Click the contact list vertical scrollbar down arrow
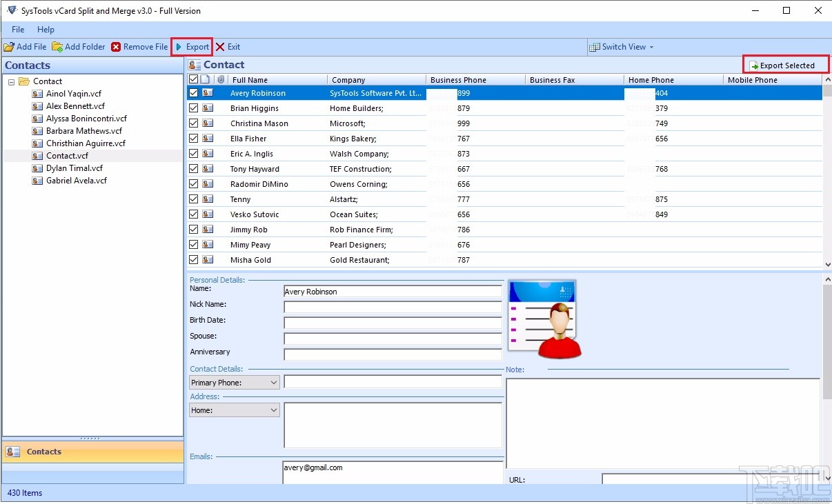Viewport: 832px width, 504px height. click(827, 263)
